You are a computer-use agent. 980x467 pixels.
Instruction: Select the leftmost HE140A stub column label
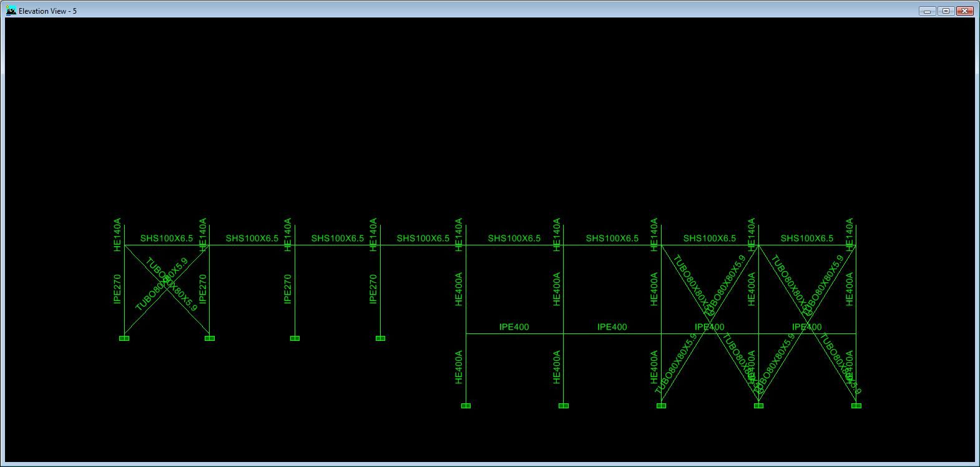tap(117, 235)
